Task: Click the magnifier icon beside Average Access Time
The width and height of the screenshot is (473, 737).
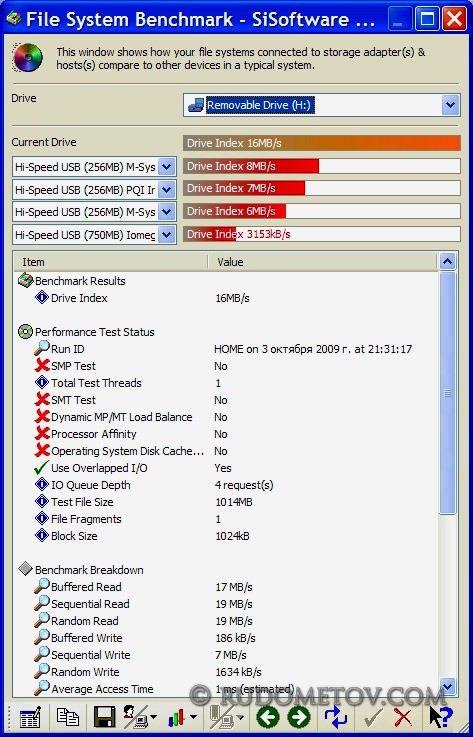Action: click(x=42, y=688)
